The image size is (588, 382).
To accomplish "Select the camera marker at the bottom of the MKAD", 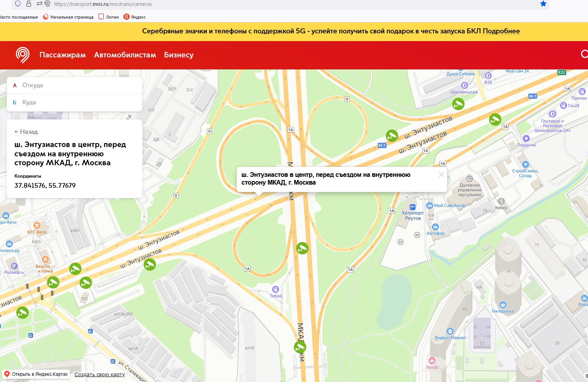I will tap(300, 347).
